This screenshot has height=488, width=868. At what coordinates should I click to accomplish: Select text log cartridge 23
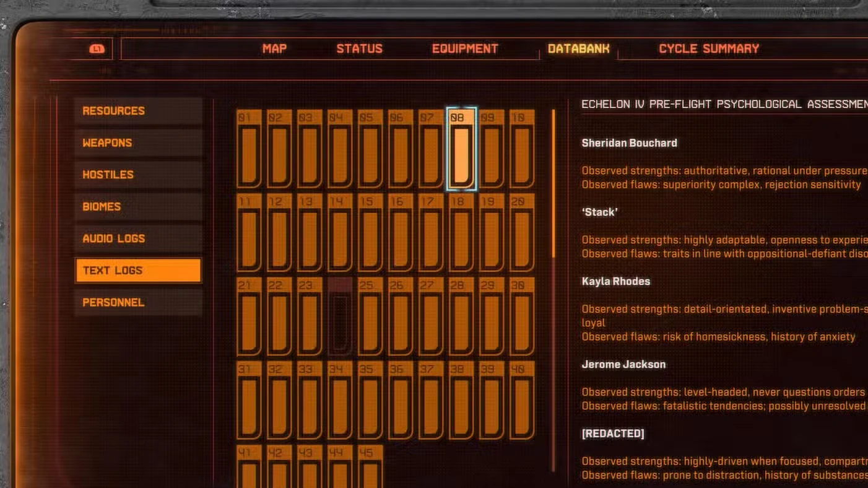pos(310,316)
